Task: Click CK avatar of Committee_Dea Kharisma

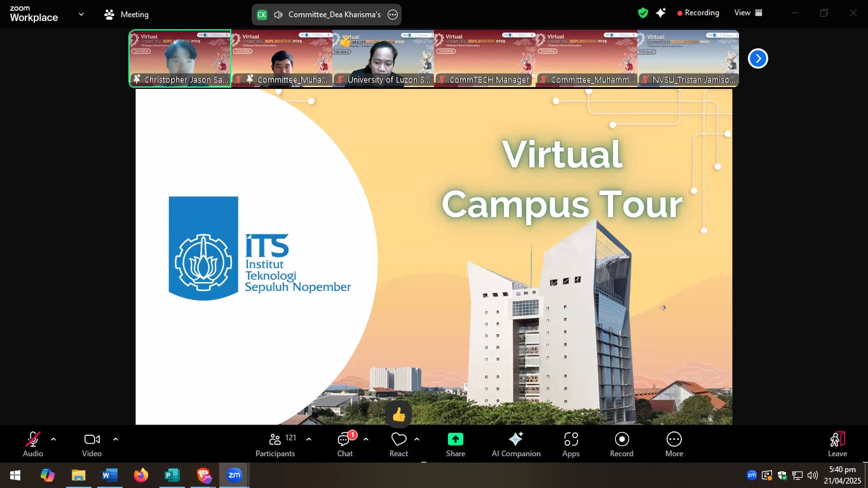Action: (x=262, y=15)
